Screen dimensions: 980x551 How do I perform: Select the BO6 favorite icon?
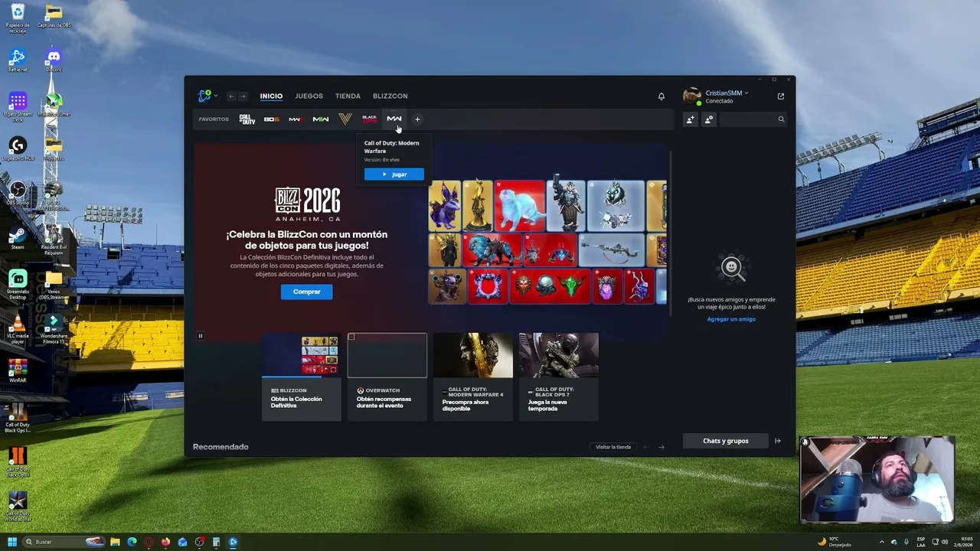pyautogui.click(x=271, y=119)
